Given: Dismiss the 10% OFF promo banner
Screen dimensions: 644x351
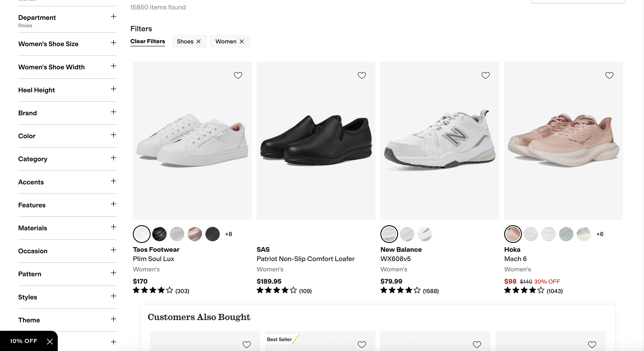Looking at the screenshot, I should click(50, 341).
